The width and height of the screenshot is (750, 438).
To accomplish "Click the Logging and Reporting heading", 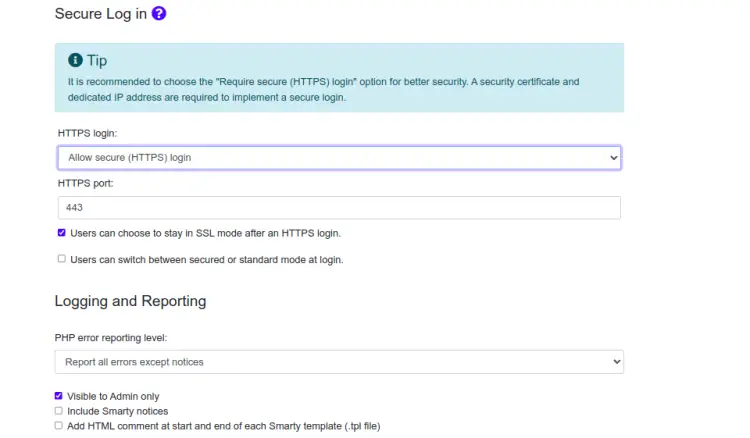I will 130,301.
